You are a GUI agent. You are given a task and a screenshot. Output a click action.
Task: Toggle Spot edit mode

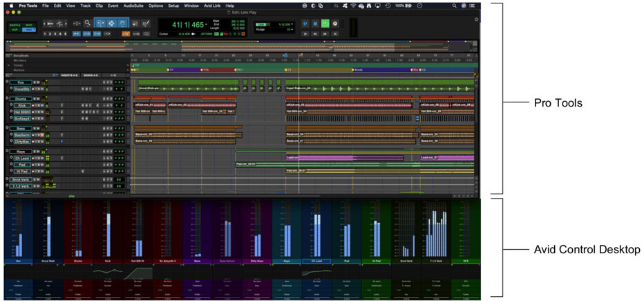coord(29,26)
